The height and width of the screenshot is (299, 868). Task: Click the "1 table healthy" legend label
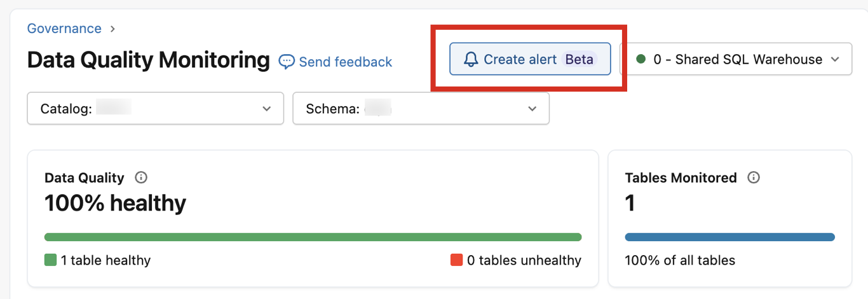click(105, 260)
